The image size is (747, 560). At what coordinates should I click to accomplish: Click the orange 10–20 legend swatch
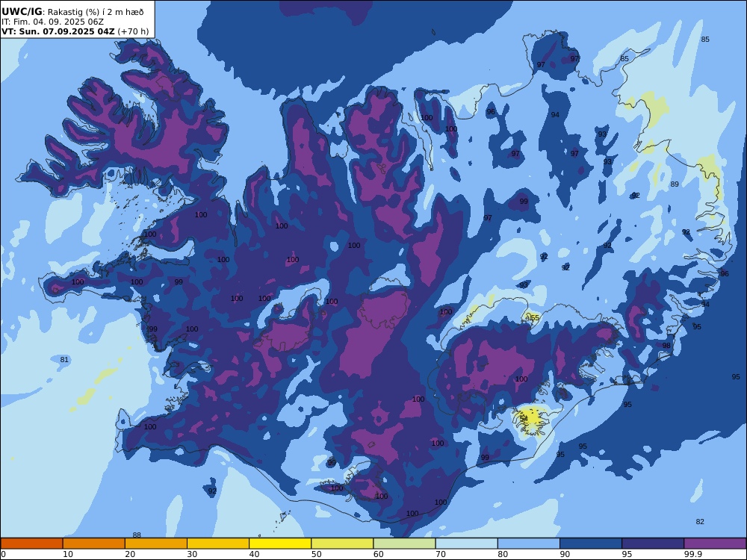[x=94, y=544]
